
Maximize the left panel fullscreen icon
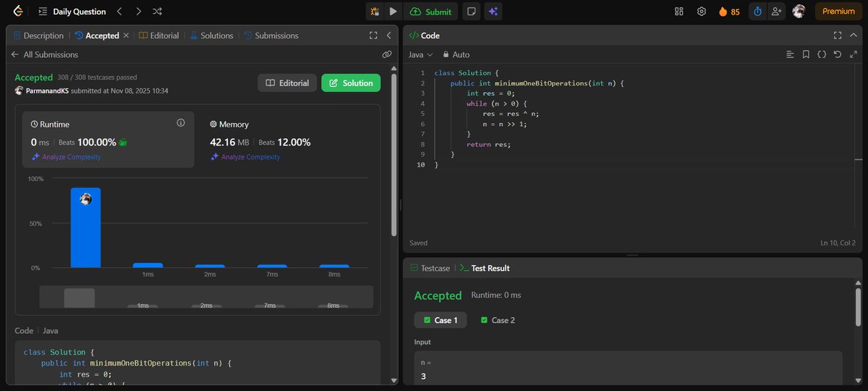point(373,35)
